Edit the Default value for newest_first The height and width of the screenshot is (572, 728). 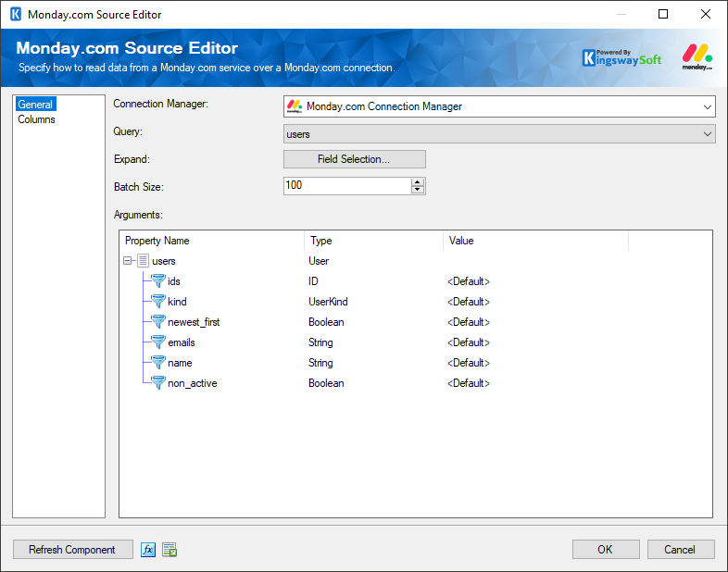[x=469, y=322]
